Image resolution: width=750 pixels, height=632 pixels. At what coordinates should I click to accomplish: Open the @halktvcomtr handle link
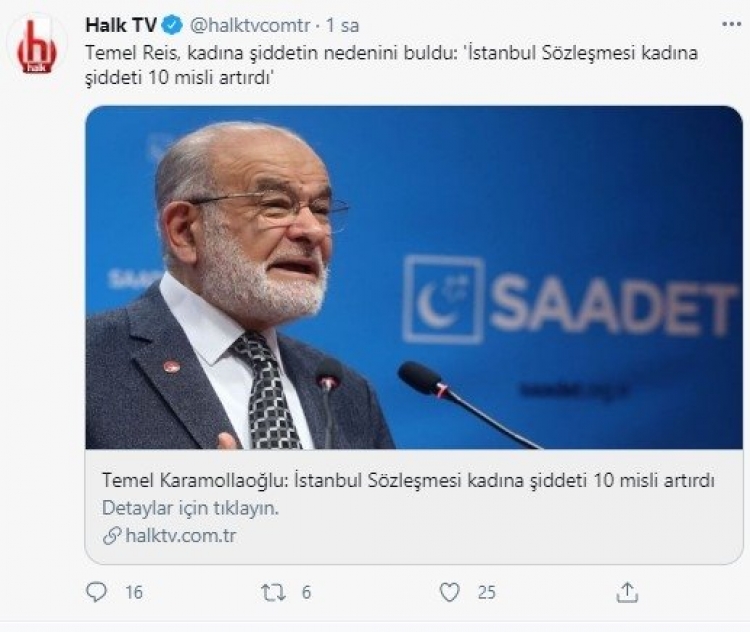coord(250,24)
